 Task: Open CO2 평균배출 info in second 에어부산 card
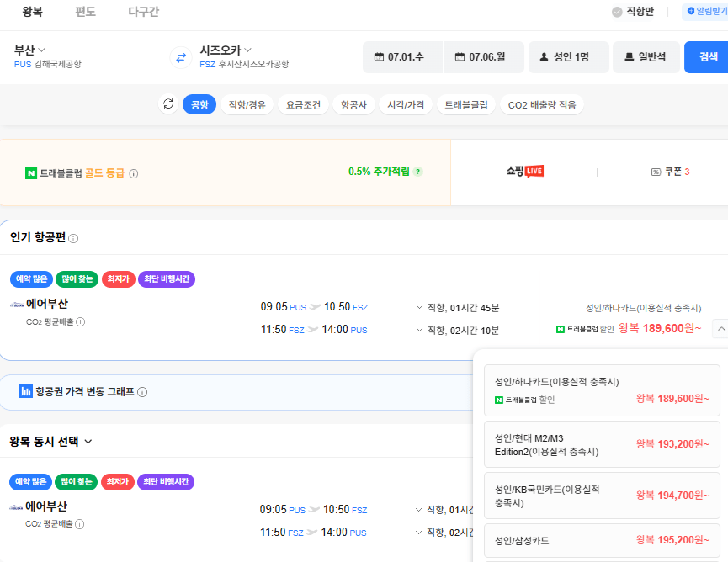pos(80,524)
